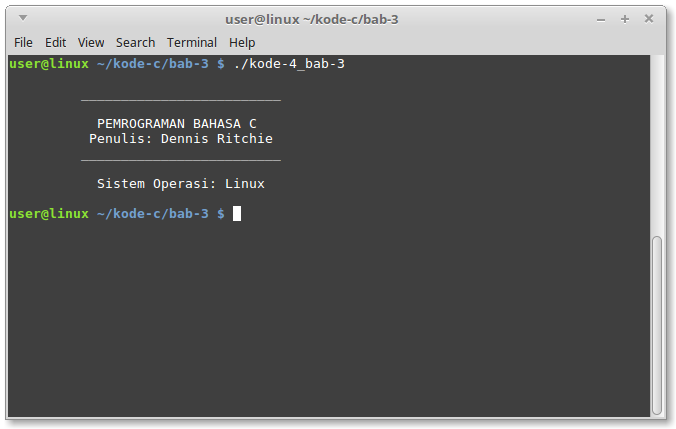
Task: Open the Terminal menu
Action: point(192,43)
